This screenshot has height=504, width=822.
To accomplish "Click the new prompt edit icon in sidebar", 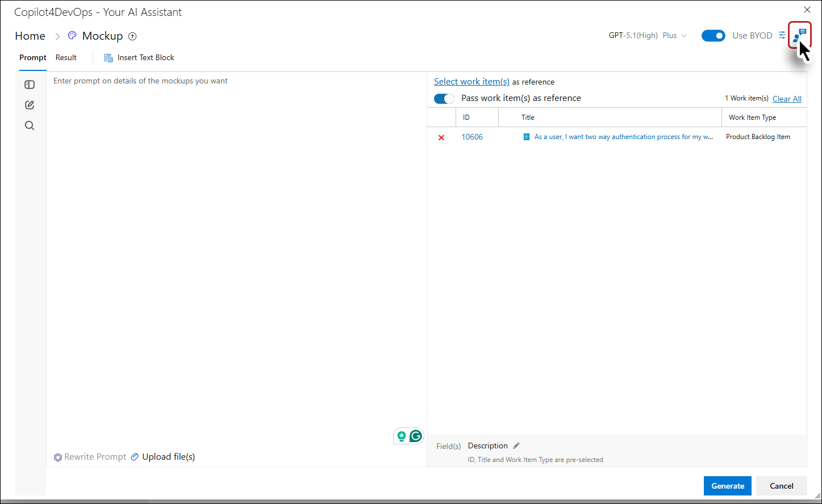I will click(30, 105).
